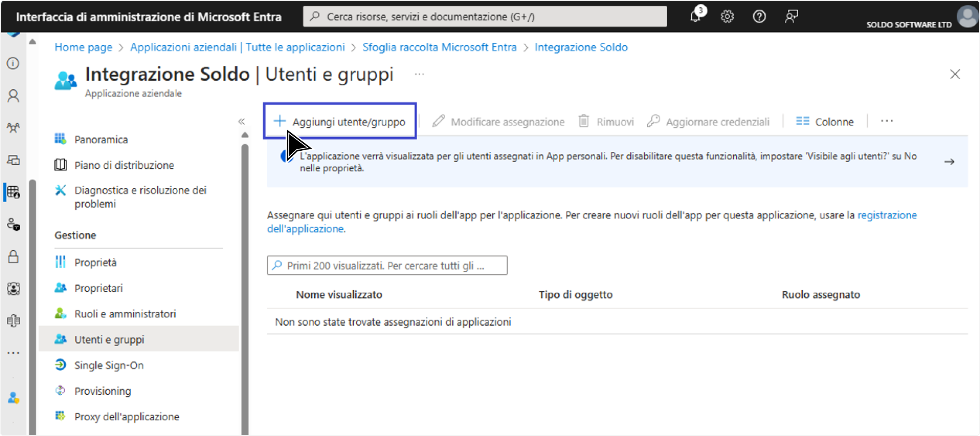The height and width of the screenshot is (436, 980).
Task: Click the left rail scroll up arrow
Action: click(x=33, y=42)
